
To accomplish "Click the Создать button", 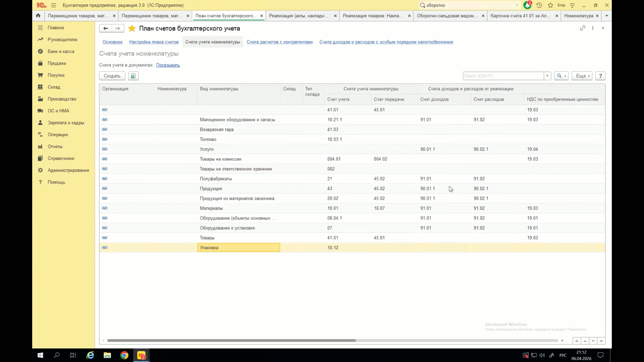I will (112, 76).
